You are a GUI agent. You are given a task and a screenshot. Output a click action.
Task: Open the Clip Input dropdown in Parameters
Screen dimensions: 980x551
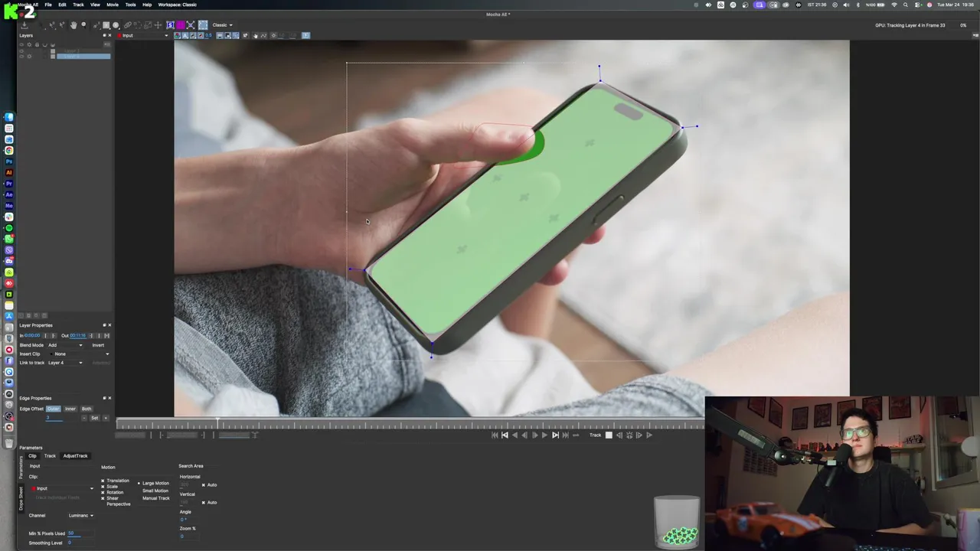pyautogui.click(x=63, y=488)
